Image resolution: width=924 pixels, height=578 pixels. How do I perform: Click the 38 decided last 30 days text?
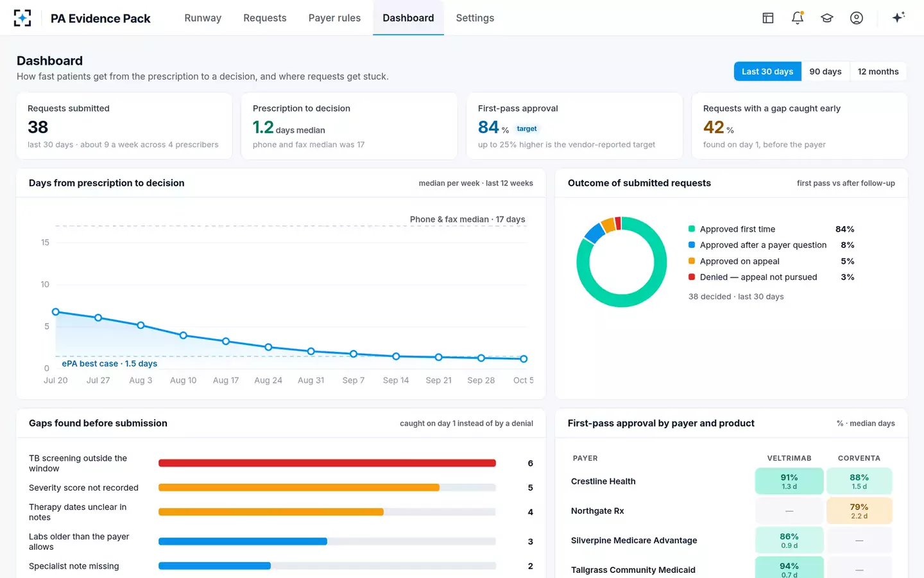[x=736, y=297]
